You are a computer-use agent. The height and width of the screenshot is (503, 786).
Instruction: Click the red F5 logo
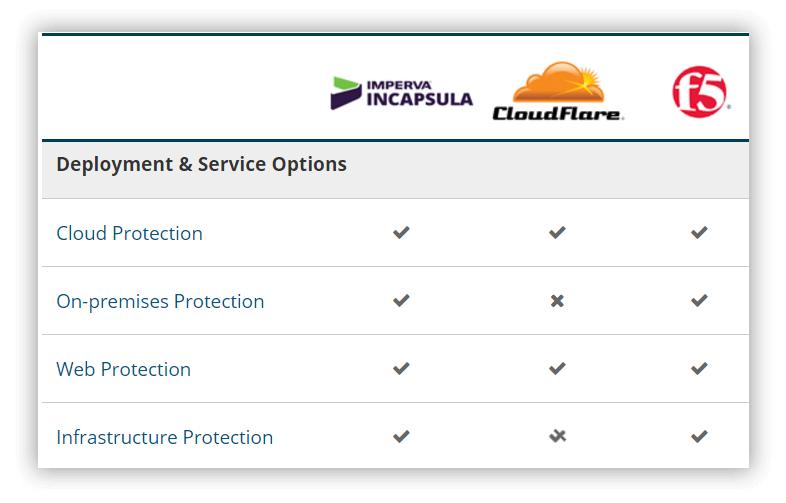pyautogui.click(x=699, y=92)
